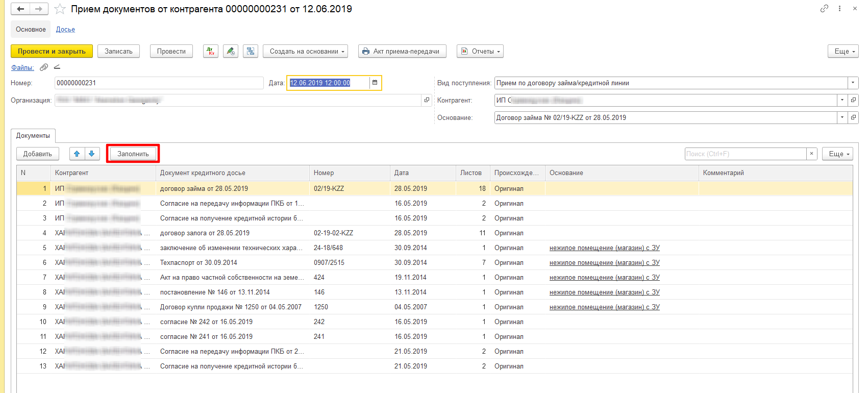This screenshot has height=393, width=868.
Task: Select the Техпаспорт от 30.09.2014 cell
Action: tap(232, 262)
